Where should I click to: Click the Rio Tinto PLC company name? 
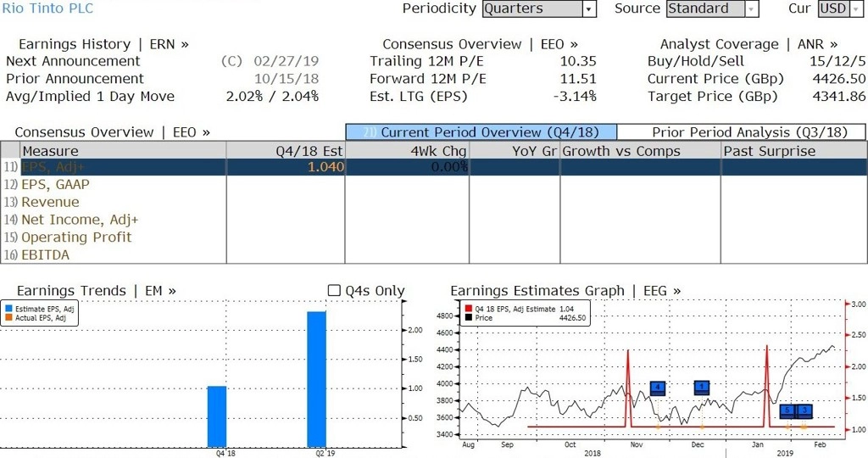(x=47, y=8)
